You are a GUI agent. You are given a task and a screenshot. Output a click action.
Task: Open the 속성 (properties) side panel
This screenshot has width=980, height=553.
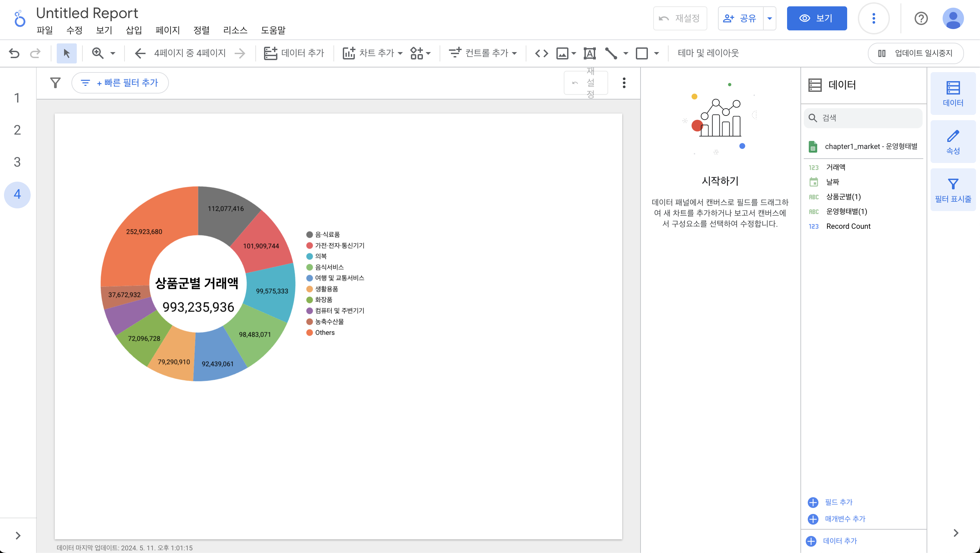click(953, 142)
